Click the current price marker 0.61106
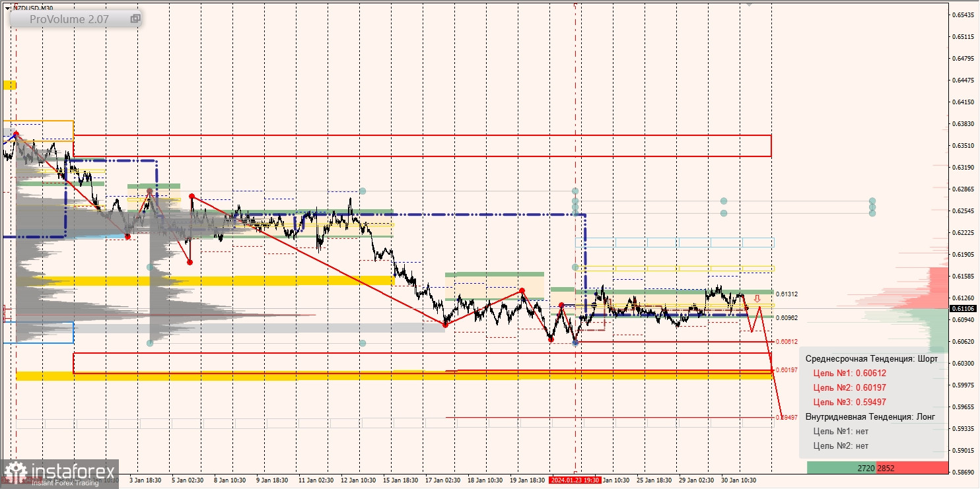The width and height of the screenshot is (980, 489). coord(963,308)
